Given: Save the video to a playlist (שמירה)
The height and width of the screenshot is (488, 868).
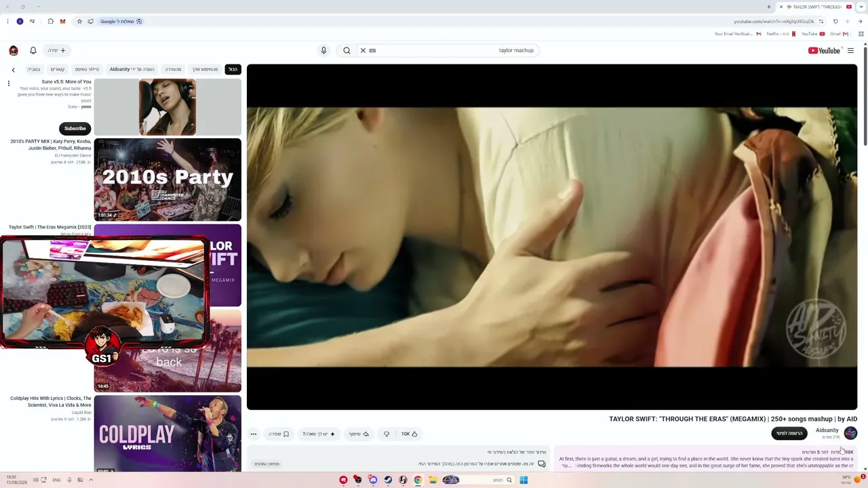Looking at the screenshot, I should (x=279, y=434).
